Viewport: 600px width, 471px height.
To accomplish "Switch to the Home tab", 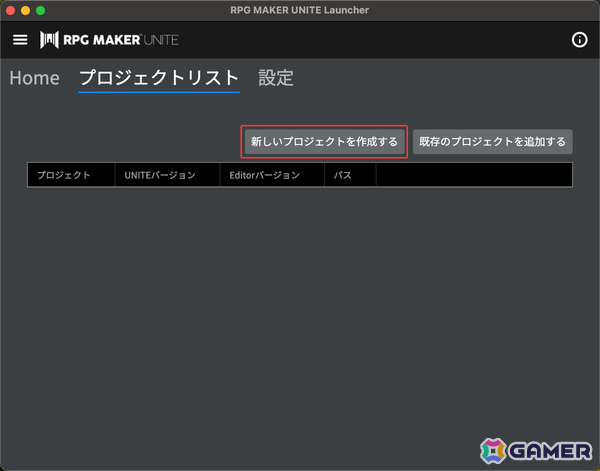I will point(34,78).
